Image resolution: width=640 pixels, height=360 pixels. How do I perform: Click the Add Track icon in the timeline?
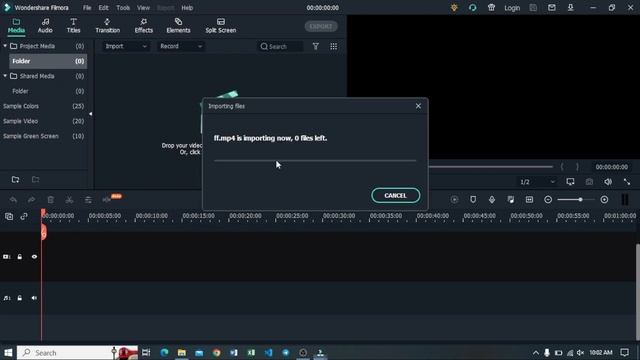[9, 216]
